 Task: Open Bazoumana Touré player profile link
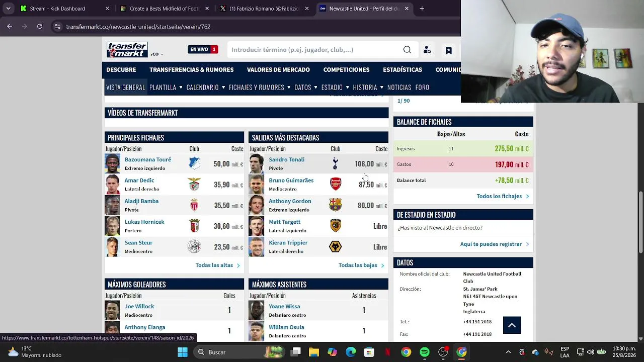click(148, 159)
